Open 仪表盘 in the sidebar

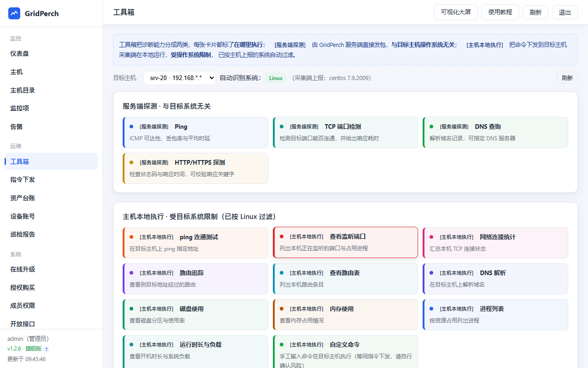(x=51, y=53)
